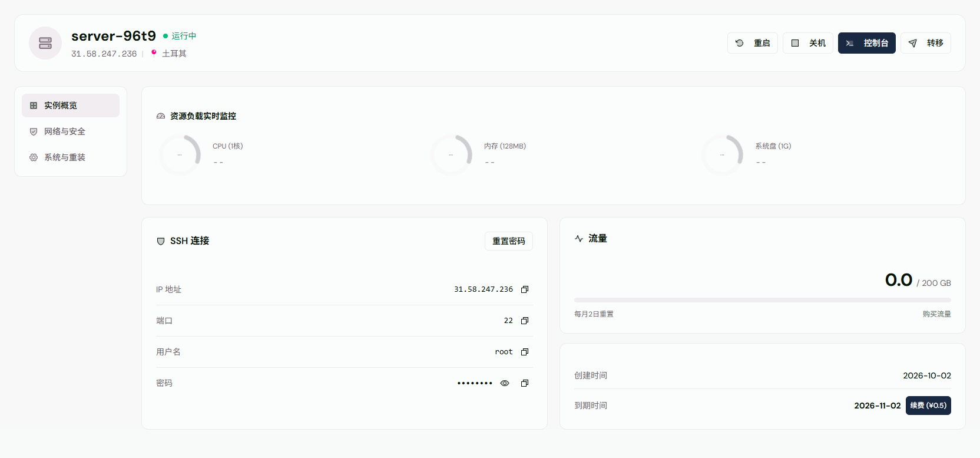This screenshot has width=980, height=458.
Task: Click the 实例概览 grid icon
Action: click(x=34, y=106)
